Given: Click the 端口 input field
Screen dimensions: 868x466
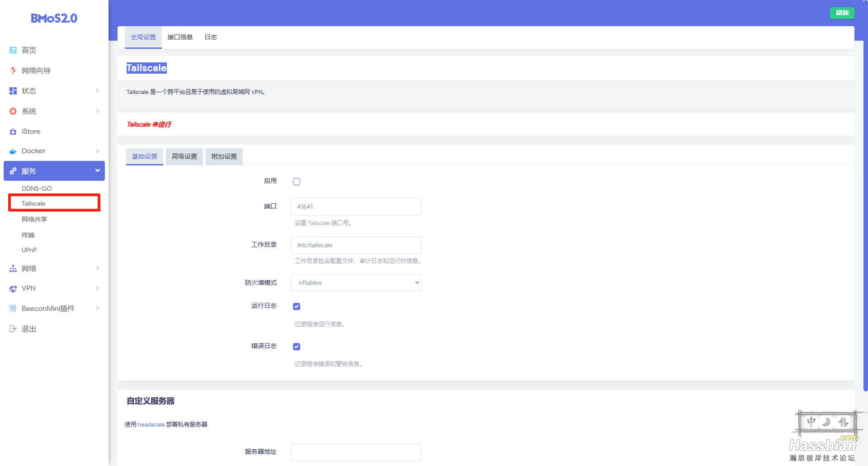Looking at the screenshot, I should tap(356, 207).
